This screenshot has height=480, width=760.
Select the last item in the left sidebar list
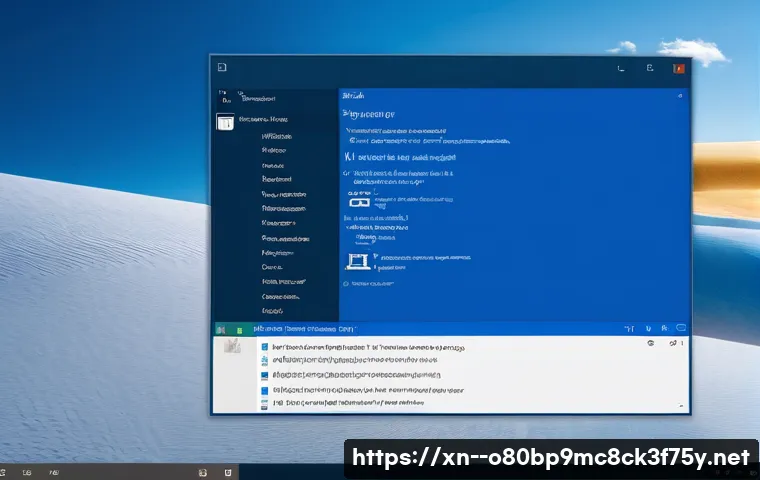click(275, 312)
